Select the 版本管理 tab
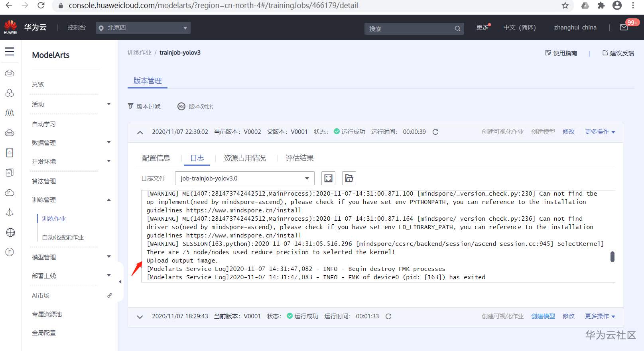The image size is (644, 351). pos(148,80)
